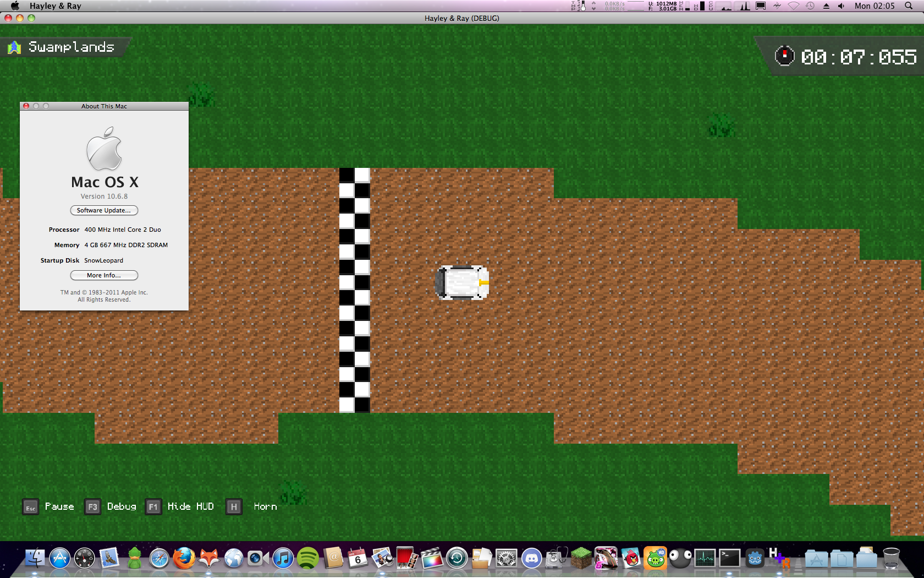The height and width of the screenshot is (578, 924).
Task: Open the Apple menu
Action: (x=15, y=6)
